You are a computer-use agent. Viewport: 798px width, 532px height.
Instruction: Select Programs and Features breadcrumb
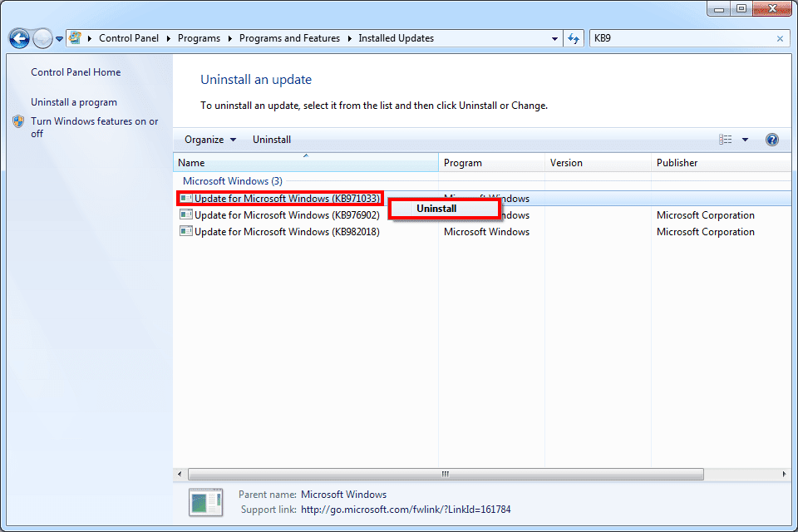[289, 38]
